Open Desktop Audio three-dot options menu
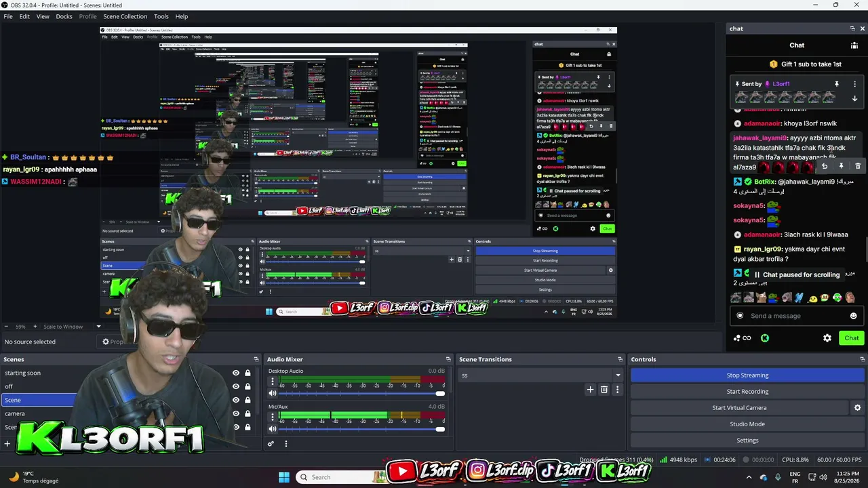 click(x=273, y=382)
